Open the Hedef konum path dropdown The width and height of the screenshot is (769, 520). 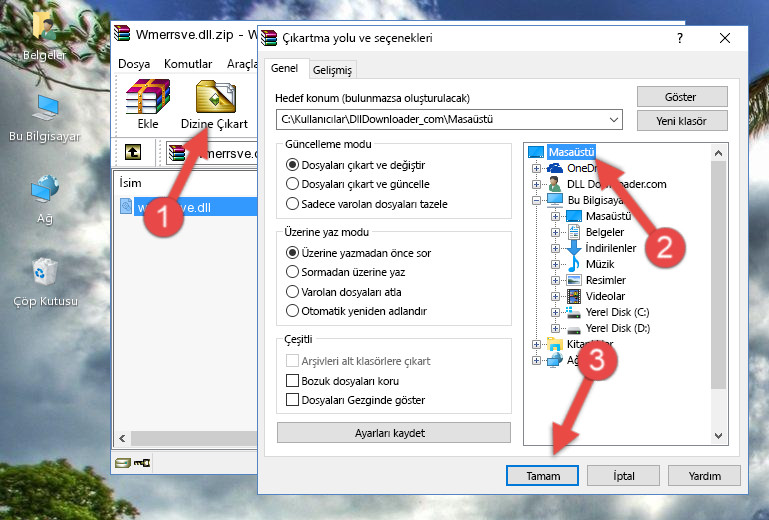point(614,120)
